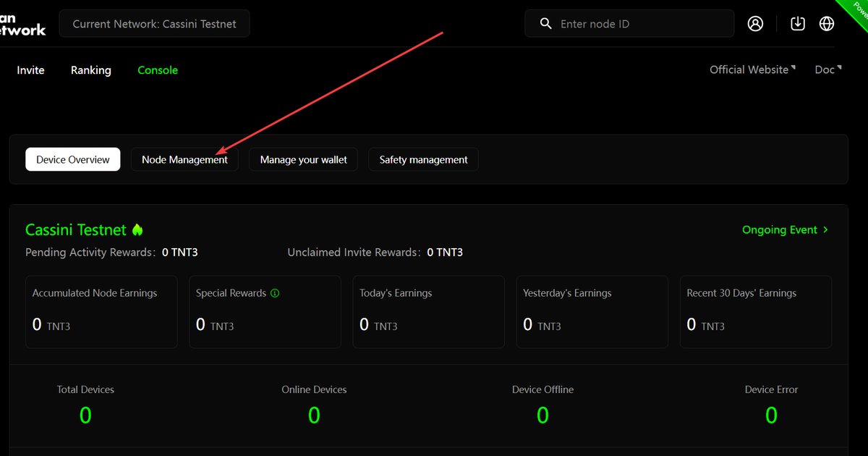This screenshot has width=868, height=456.
Task: Open the Current Network: Cassini Testnet selector
Action: point(155,24)
